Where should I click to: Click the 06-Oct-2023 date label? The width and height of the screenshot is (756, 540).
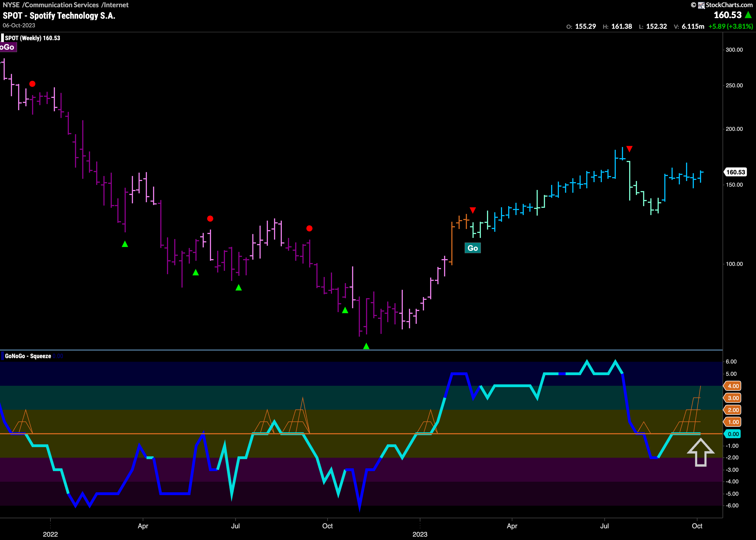pyautogui.click(x=19, y=25)
